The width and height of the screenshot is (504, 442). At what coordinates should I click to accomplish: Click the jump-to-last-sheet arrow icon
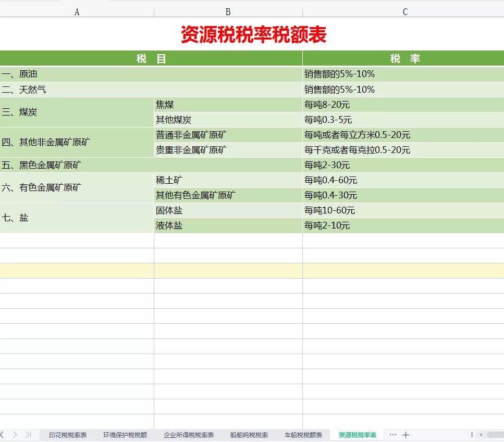[28, 435]
